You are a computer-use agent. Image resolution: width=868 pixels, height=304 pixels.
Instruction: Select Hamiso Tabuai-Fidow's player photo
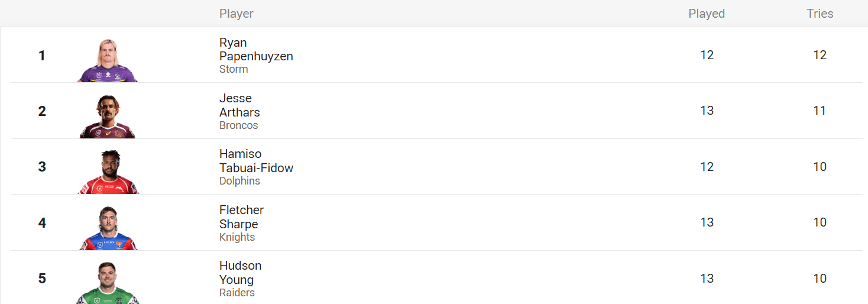pyautogui.click(x=108, y=172)
